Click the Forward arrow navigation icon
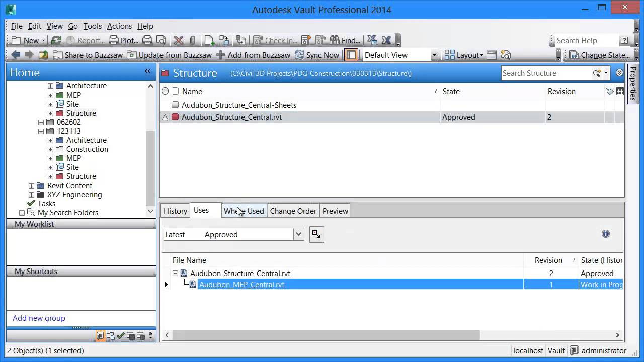The width and height of the screenshot is (644, 362). tap(29, 55)
